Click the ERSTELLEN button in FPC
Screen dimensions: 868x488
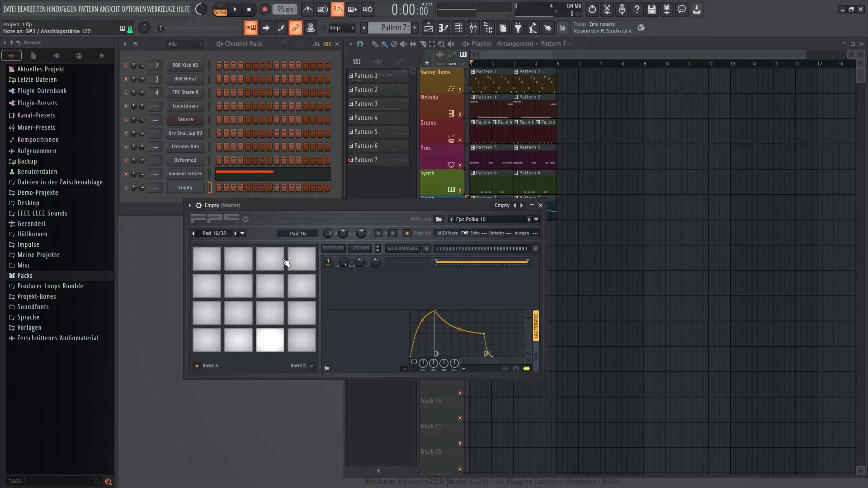pos(333,248)
